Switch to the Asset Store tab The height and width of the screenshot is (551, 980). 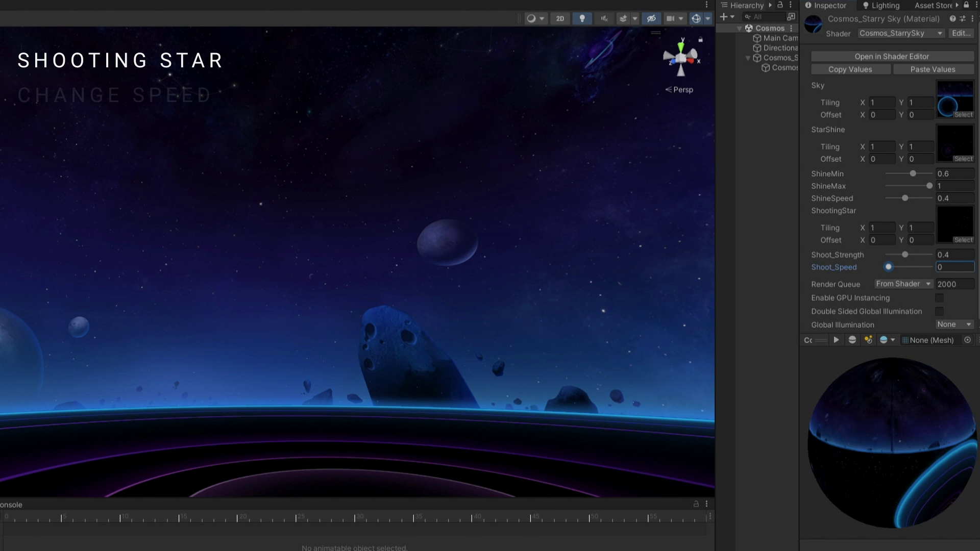[934, 5]
